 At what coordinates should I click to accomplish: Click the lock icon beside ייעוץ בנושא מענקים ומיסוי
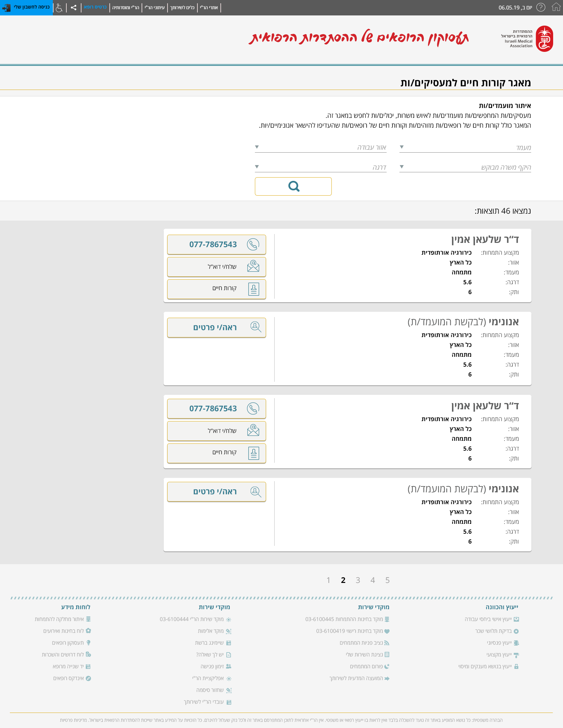(516, 666)
